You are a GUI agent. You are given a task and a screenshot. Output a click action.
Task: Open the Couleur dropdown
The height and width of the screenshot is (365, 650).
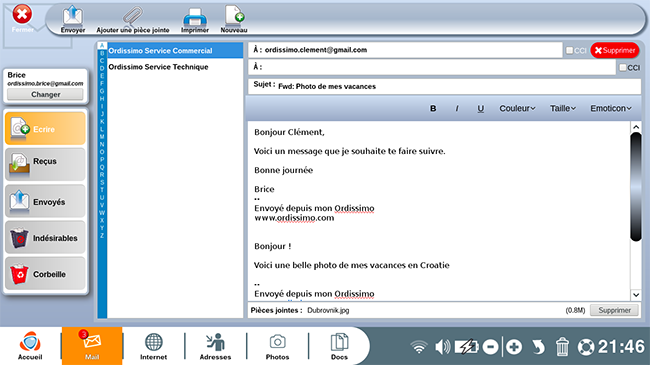click(517, 108)
